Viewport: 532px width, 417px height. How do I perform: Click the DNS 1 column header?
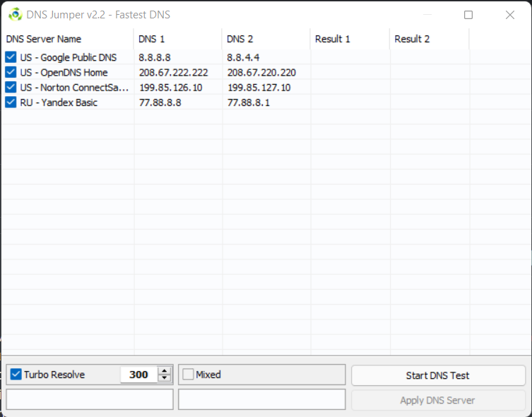[178, 39]
